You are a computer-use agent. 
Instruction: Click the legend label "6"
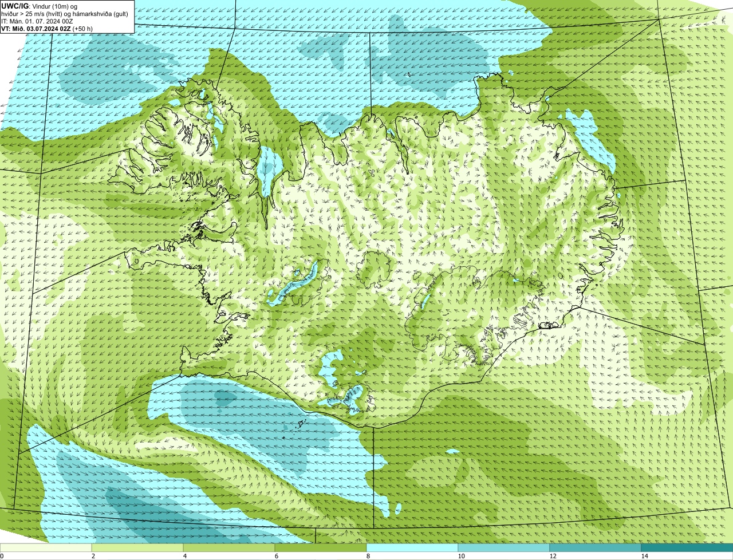[276, 556]
